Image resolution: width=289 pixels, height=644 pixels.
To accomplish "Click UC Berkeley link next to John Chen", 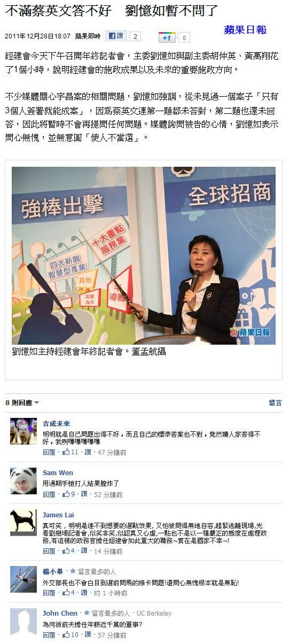I will pos(154,614).
